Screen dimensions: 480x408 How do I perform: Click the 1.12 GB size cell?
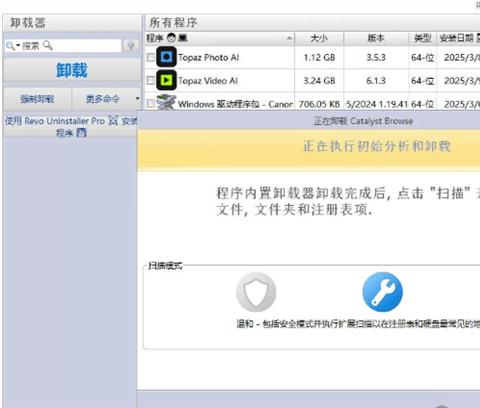tap(319, 57)
